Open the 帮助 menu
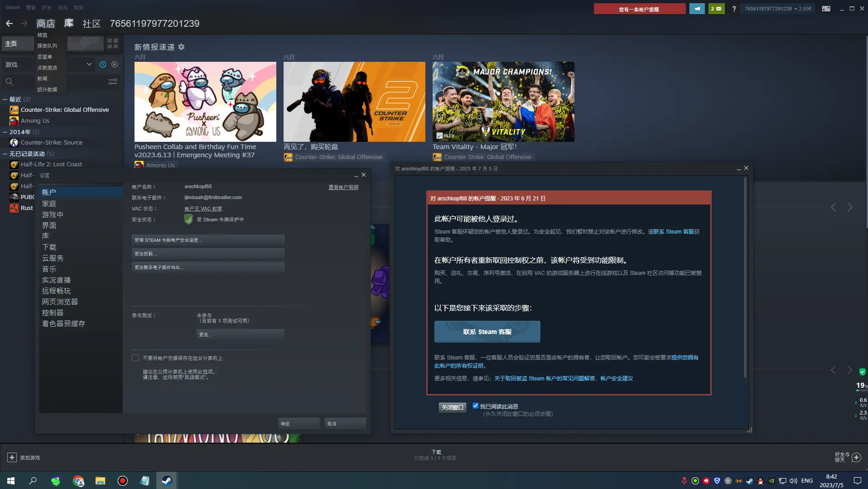 [79, 7]
